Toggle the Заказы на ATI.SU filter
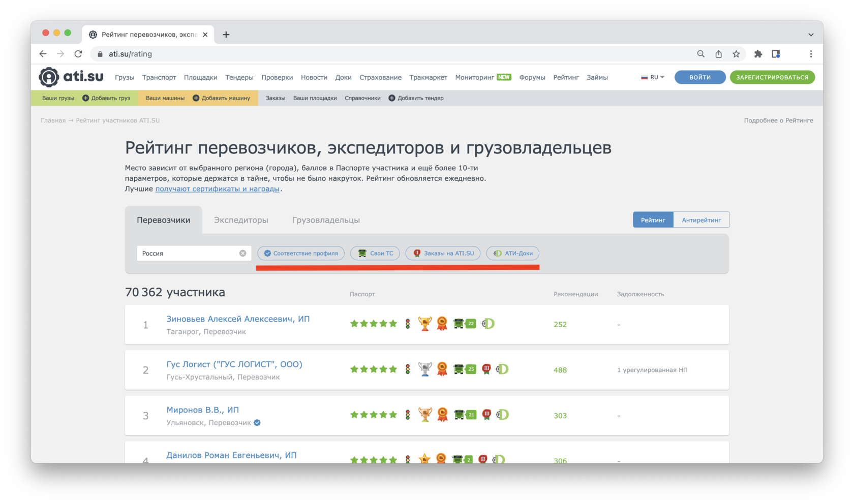 (443, 253)
